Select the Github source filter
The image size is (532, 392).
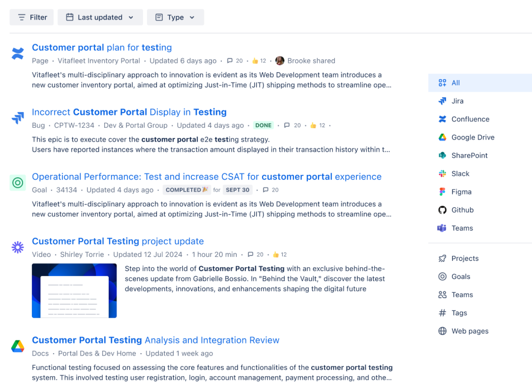point(442,210)
